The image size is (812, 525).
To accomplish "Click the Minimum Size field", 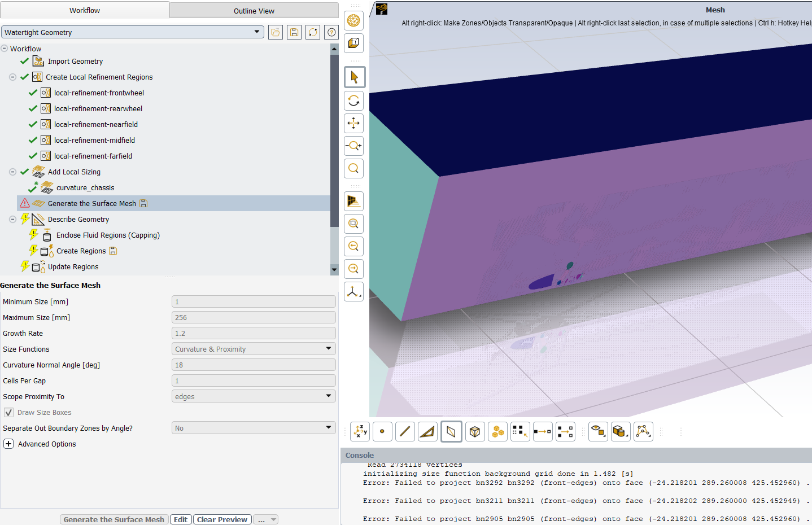I will point(254,302).
